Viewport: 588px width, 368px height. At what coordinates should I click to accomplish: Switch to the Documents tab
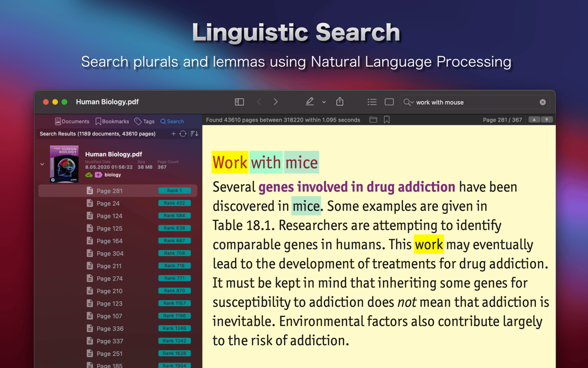click(72, 121)
